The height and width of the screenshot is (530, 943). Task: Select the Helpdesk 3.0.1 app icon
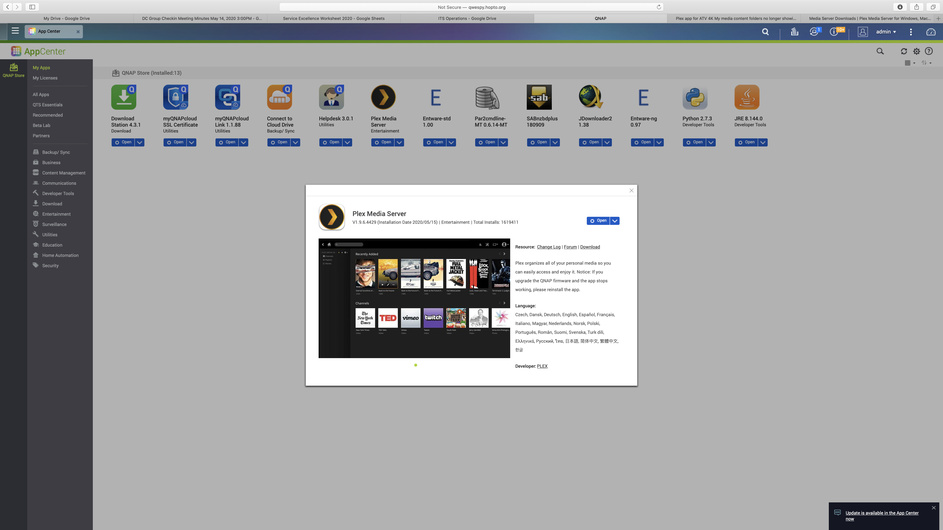[331, 97]
